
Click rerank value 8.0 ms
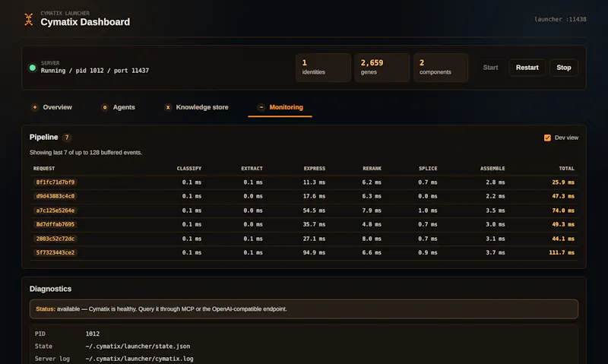pyautogui.click(x=372, y=239)
